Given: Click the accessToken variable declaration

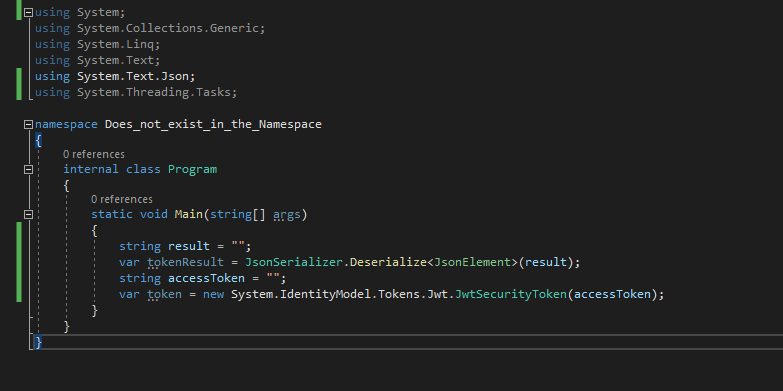Looking at the screenshot, I should coord(206,278).
